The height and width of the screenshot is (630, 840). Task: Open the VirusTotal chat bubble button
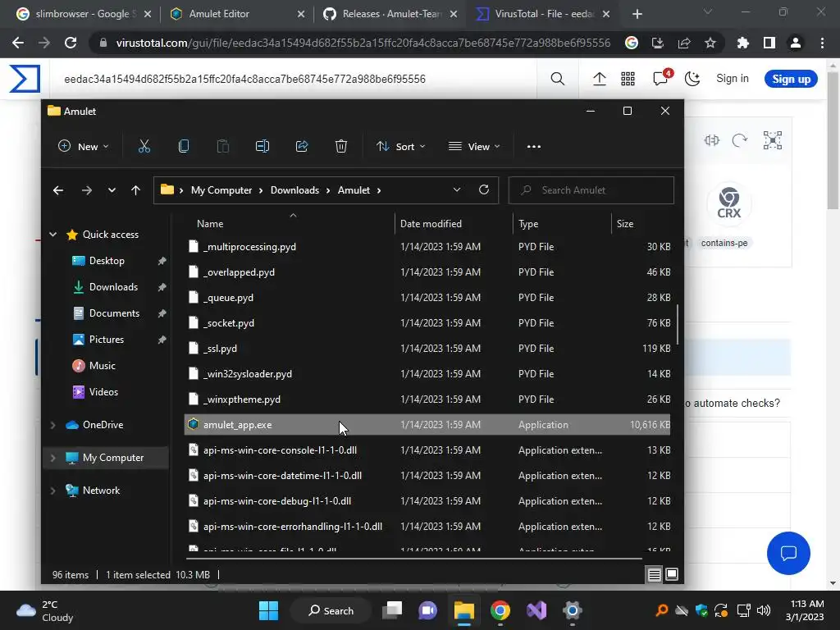tap(788, 553)
